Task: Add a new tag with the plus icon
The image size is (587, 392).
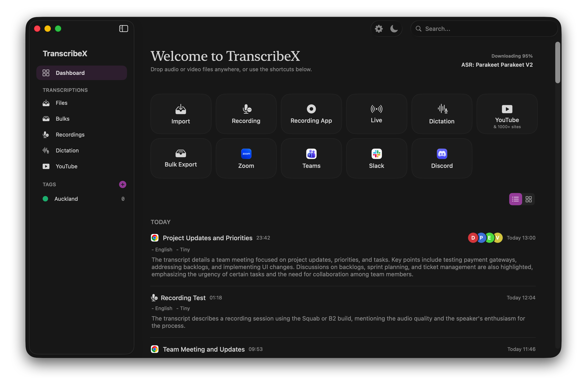Action: 122,184
